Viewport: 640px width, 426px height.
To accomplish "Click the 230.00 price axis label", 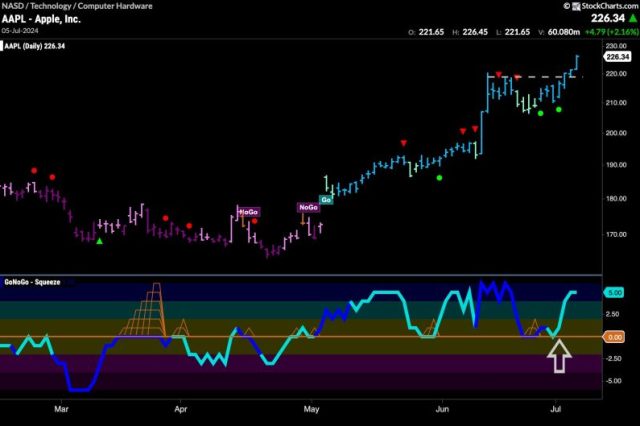I will coord(616,46).
